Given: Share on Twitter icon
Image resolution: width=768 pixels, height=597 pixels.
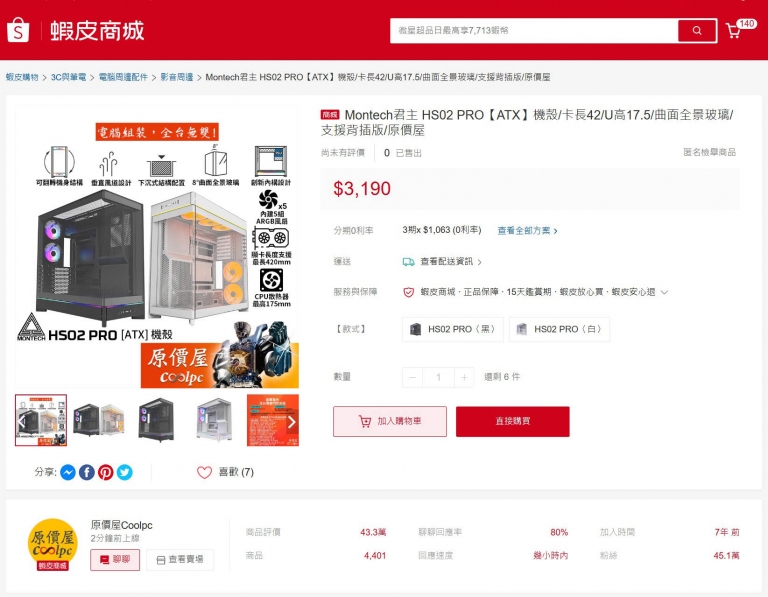Looking at the screenshot, I should click(x=125, y=472).
